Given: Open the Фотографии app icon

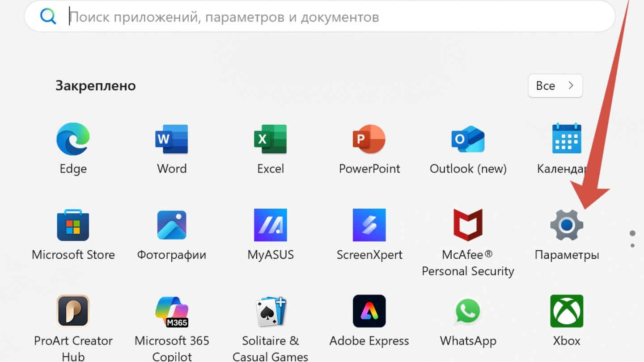Looking at the screenshot, I should [x=172, y=225].
